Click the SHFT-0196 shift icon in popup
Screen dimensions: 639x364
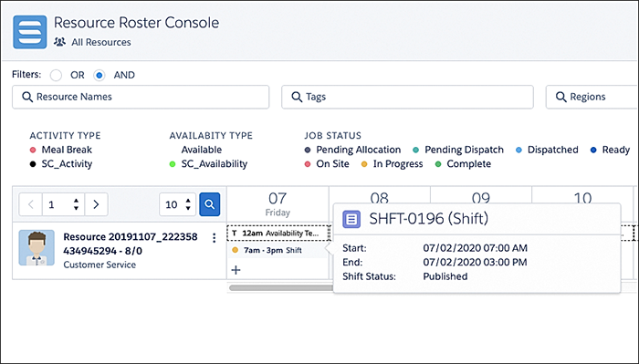point(351,219)
